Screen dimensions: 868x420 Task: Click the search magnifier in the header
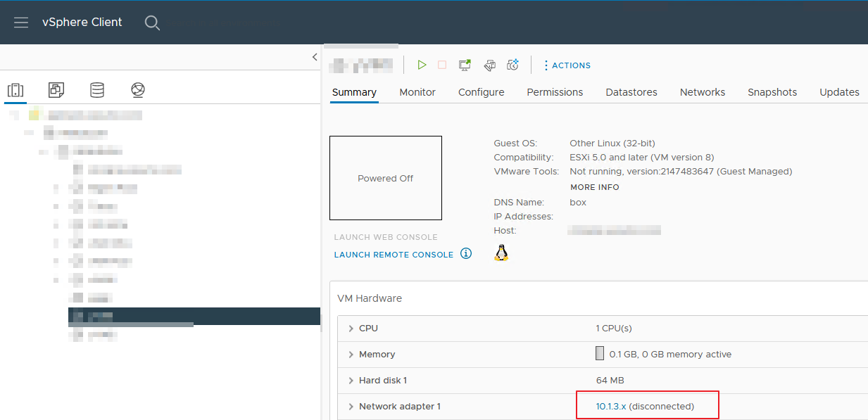tap(152, 22)
